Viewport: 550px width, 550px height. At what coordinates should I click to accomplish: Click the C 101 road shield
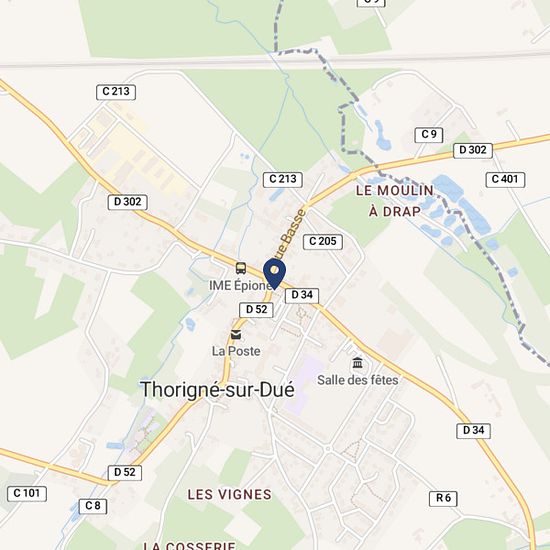coord(27,494)
